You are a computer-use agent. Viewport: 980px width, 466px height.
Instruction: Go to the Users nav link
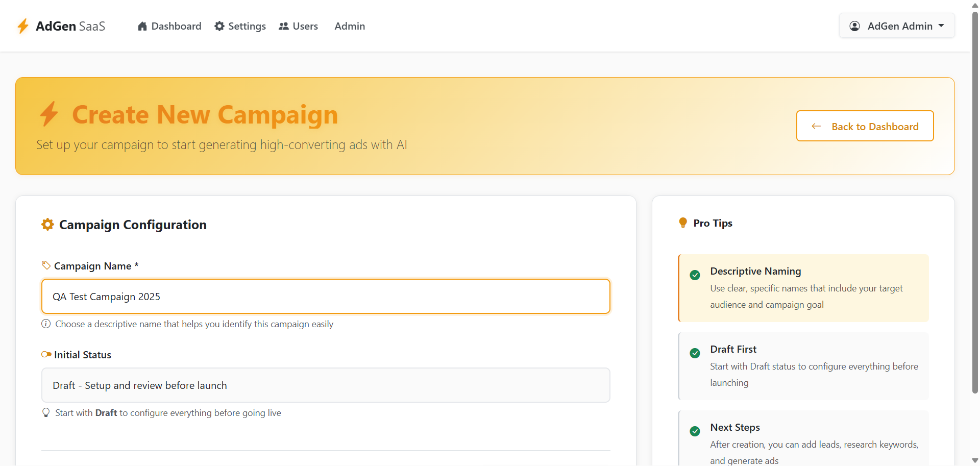(x=299, y=26)
